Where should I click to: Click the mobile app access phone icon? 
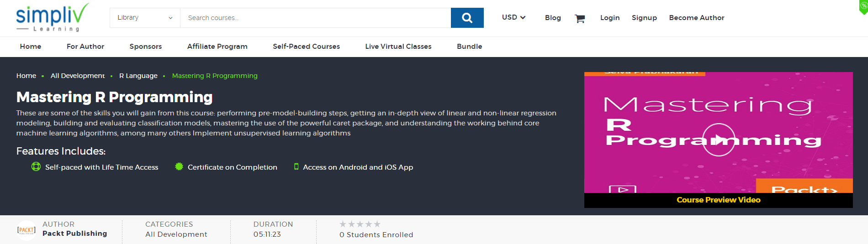click(x=296, y=167)
